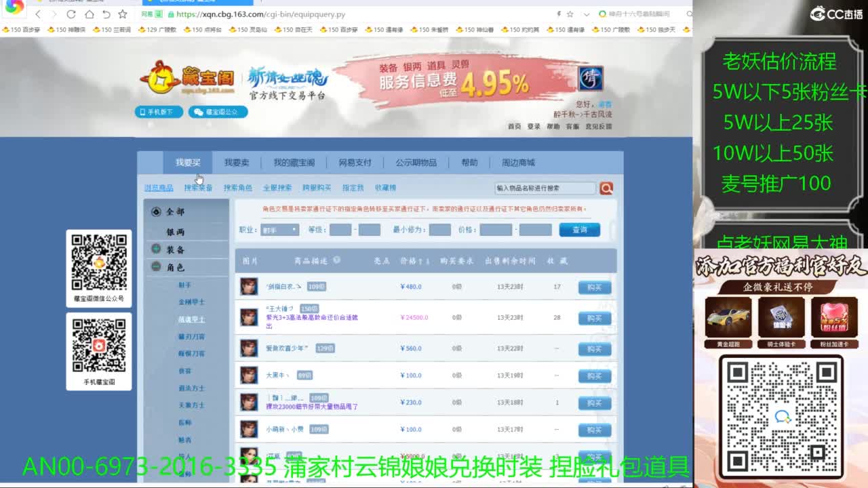Click 购买 for the ¥560.0 listing
The image size is (868, 488).
594,349
